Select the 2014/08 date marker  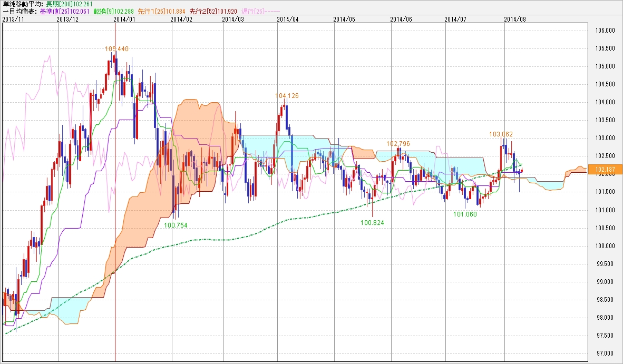(515, 18)
